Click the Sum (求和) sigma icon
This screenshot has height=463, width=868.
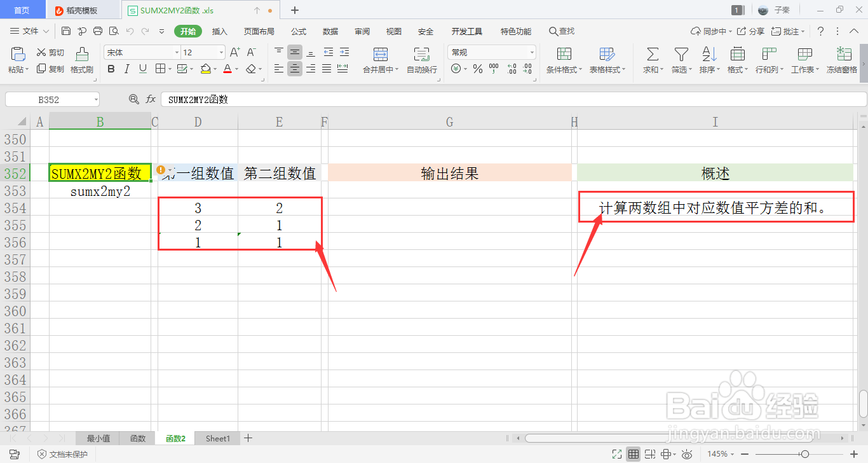click(652, 54)
